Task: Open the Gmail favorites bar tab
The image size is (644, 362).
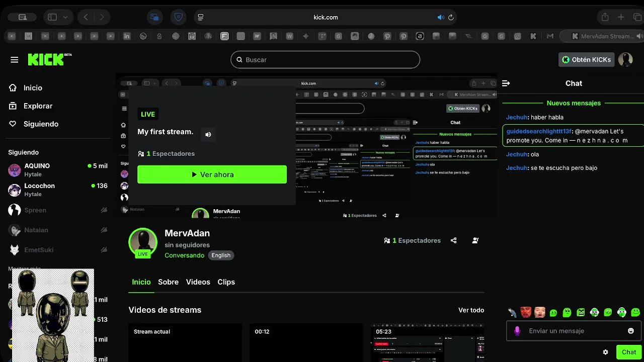Action: coord(550,36)
